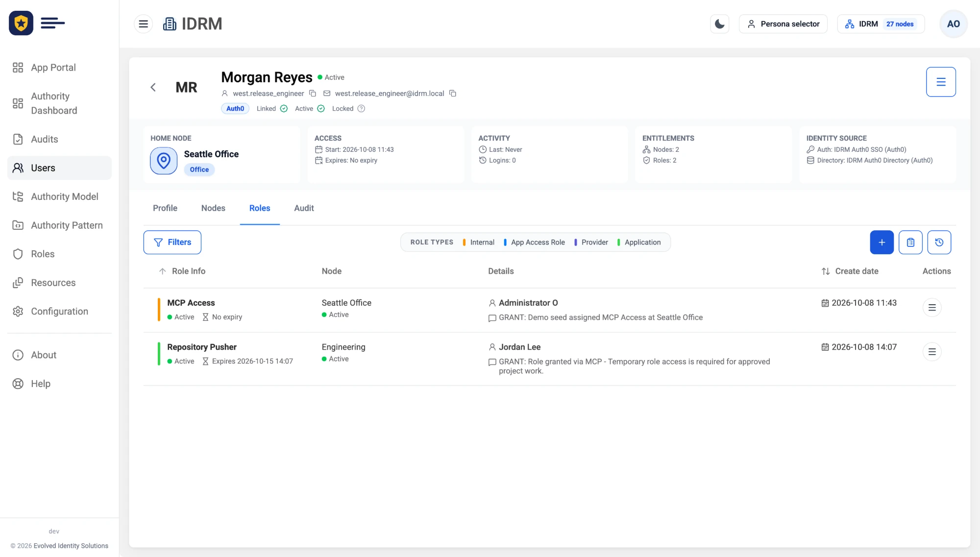Click the shield star app logo
Image resolution: width=980 pixels, height=557 pixels.
coord(21,23)
